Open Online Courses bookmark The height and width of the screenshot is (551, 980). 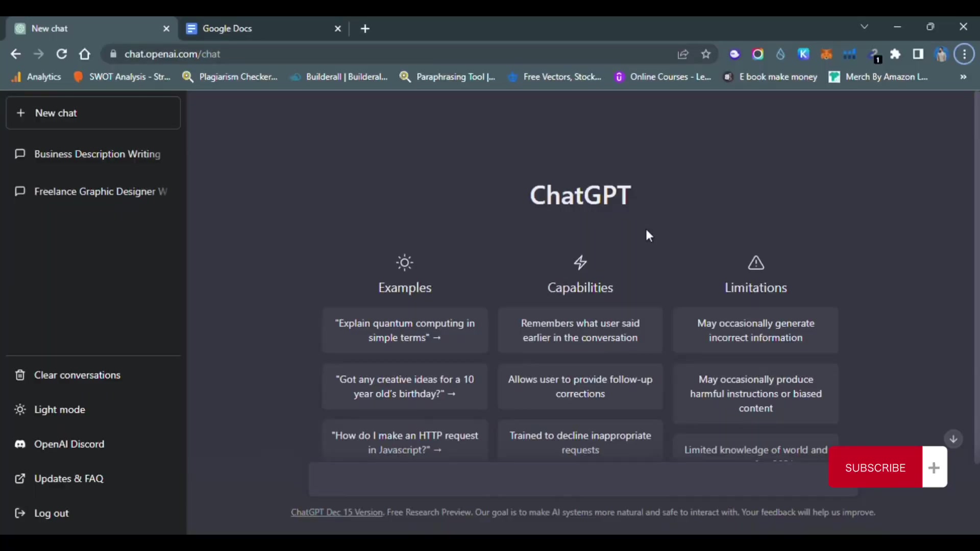[x=663, y=77]
